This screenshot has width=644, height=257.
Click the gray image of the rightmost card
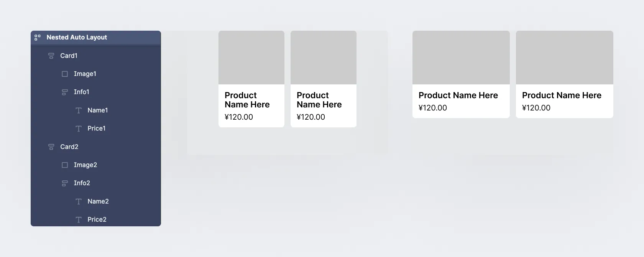pyautogui.click(x=565, y=58)
